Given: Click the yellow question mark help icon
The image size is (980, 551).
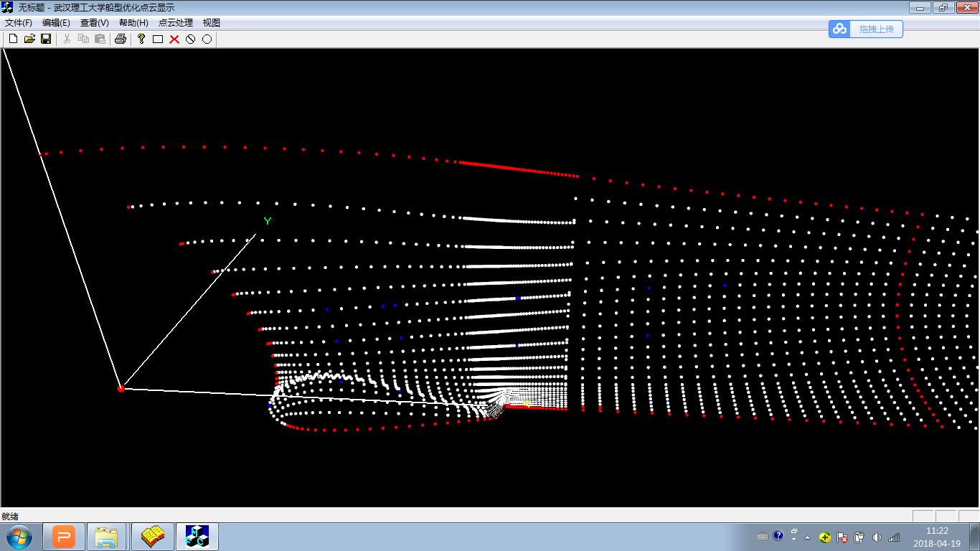Looking at the screenshot, I should [141, 39].
